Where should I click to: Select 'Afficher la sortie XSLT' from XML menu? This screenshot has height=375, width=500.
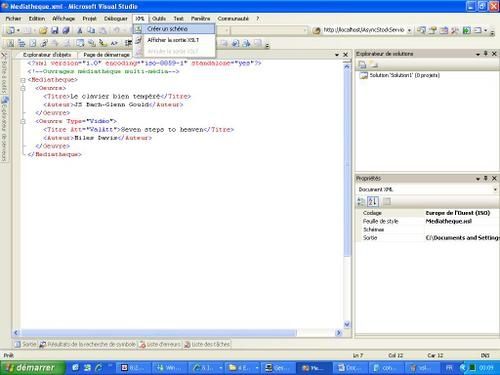174,40
